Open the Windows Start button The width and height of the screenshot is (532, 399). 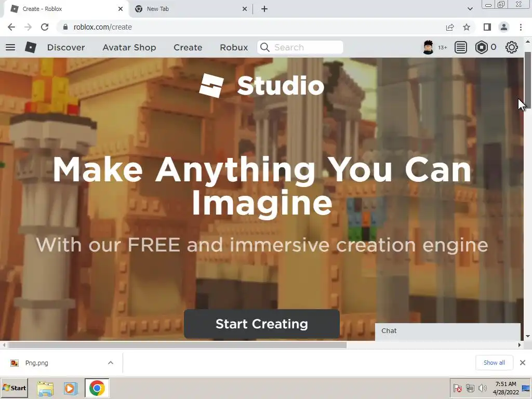(x=14, y=388)
